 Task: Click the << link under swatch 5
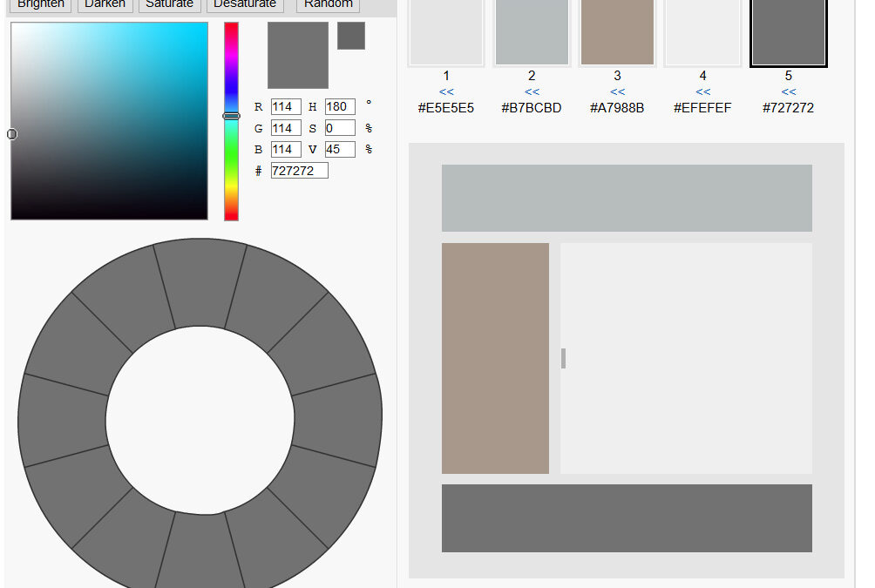click(x=788, y=91)
